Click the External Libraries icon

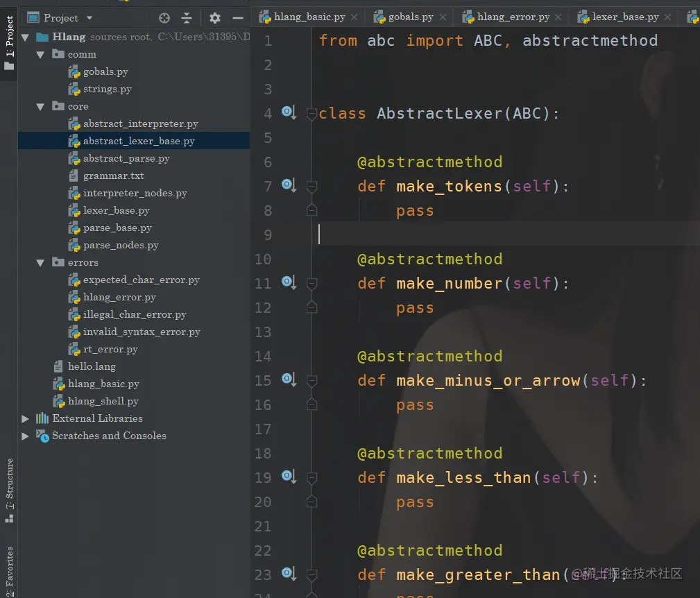click(x=42, y=418)
